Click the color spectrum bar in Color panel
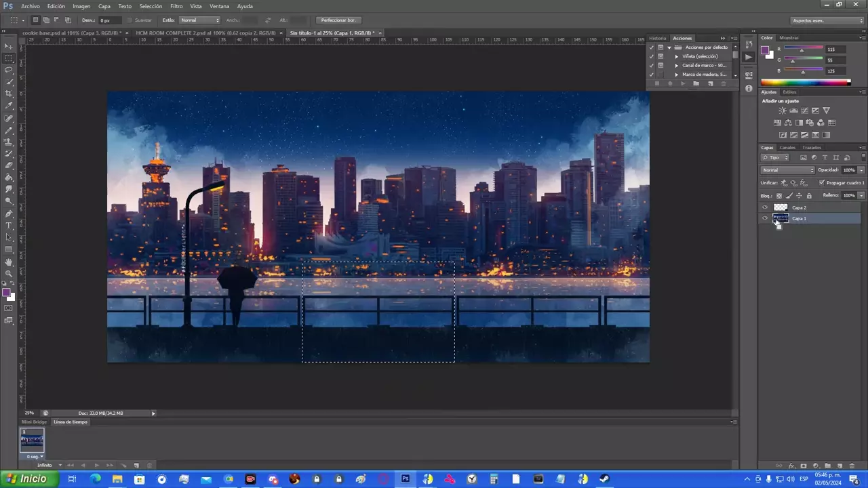 (806, 83)
